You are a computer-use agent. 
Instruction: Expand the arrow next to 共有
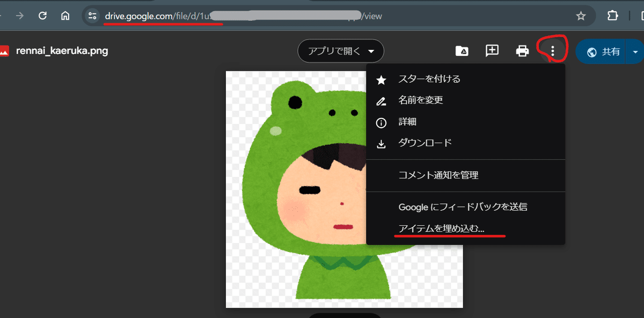[635, 52]
